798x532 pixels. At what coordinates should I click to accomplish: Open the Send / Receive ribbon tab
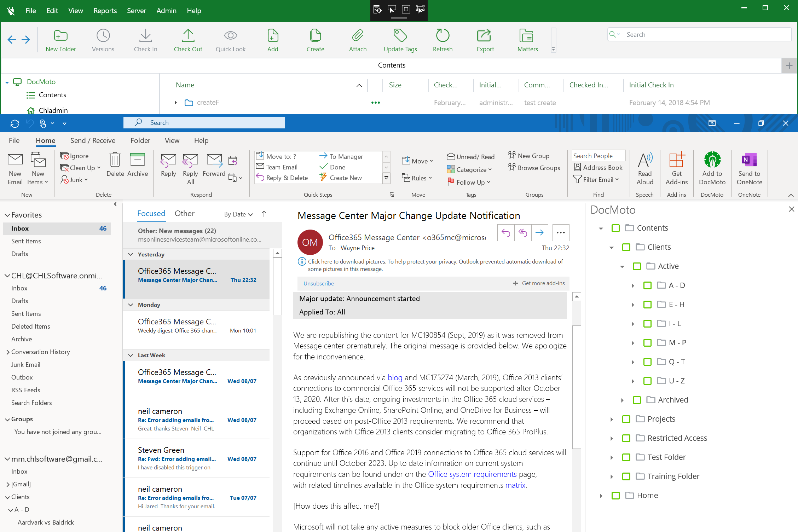pyautogui.click(x=93, y=140)
